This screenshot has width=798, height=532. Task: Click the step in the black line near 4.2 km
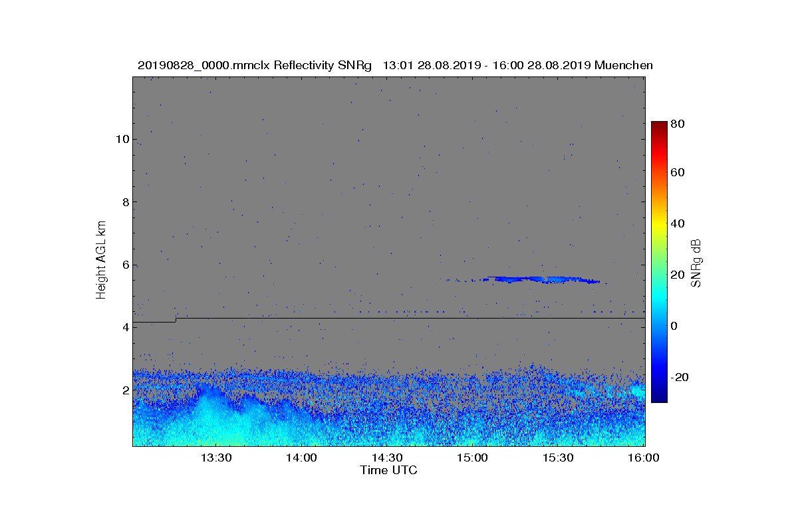click(x=176, y=320)
